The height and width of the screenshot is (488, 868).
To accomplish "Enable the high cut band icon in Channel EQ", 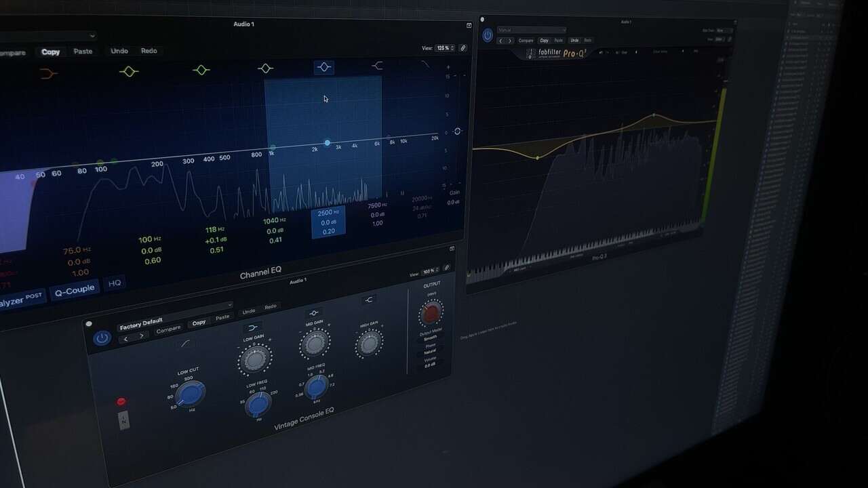I will click(425, 64).
